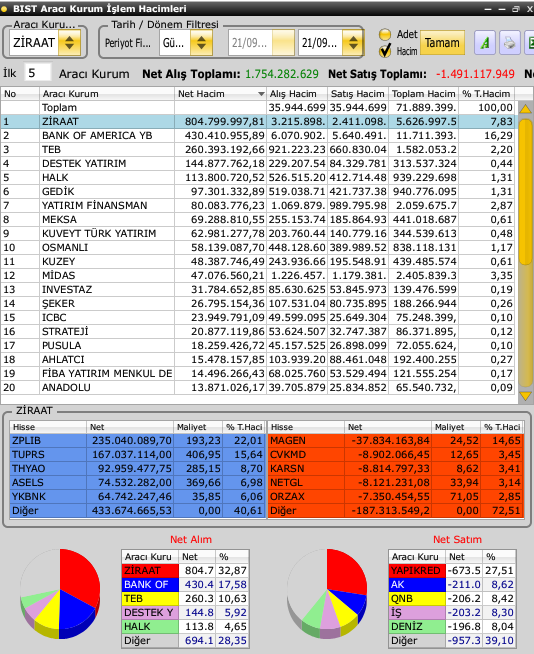Select the BANK OF AMERICA YB row

coord(257,136)
